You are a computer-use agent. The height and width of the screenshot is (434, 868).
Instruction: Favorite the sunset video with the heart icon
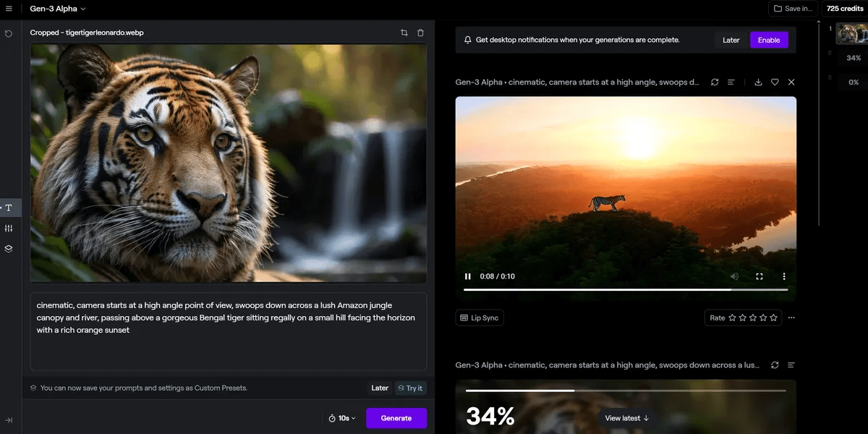pyautogui.click(x=775, y=82)
